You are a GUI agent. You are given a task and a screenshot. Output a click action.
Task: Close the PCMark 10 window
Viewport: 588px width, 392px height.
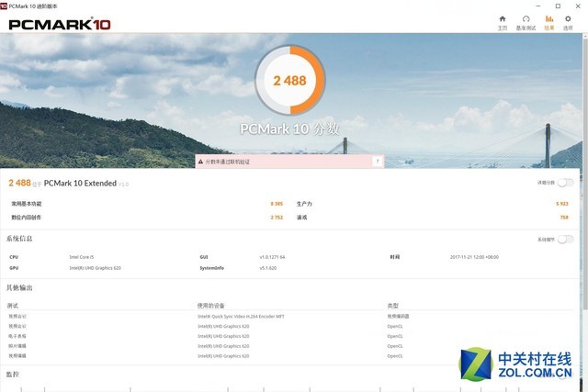pyautogui.click(x=578, y=6)
